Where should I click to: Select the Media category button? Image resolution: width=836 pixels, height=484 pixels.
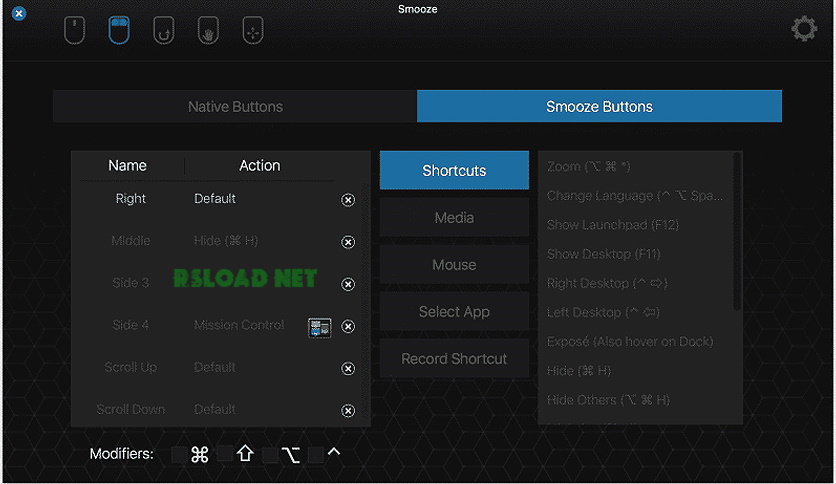point(454,217)
